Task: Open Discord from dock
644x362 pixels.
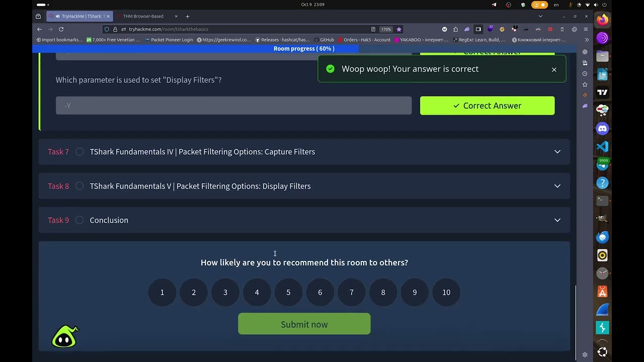Action: click(x=602, y=129)
